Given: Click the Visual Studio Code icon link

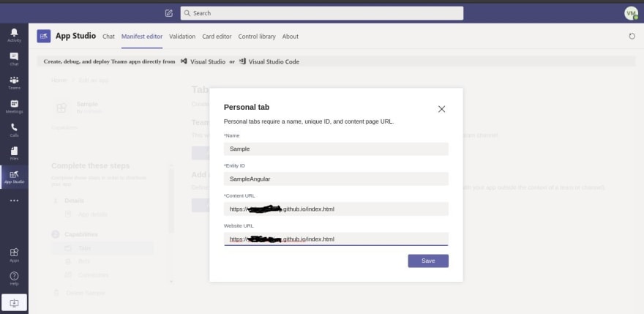Looking at the screenshot, I should point(242,61).
